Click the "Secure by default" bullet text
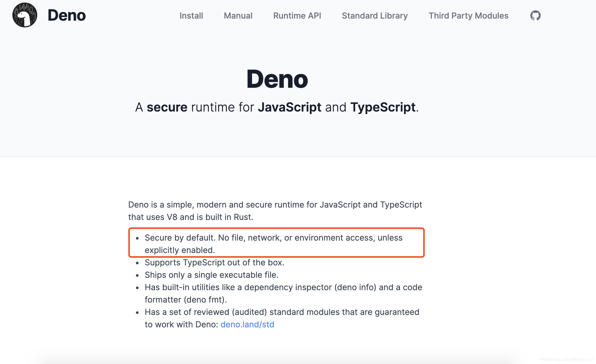 tap(273, 244)
